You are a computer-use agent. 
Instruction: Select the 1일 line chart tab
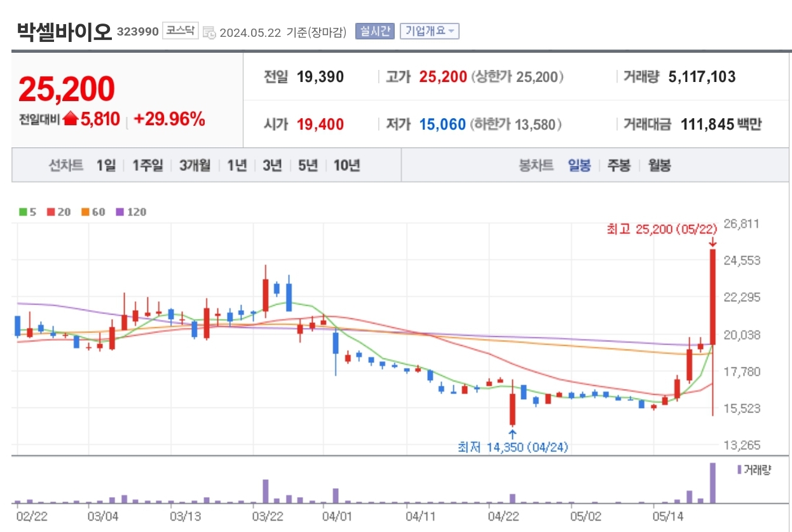click(106, 166)
